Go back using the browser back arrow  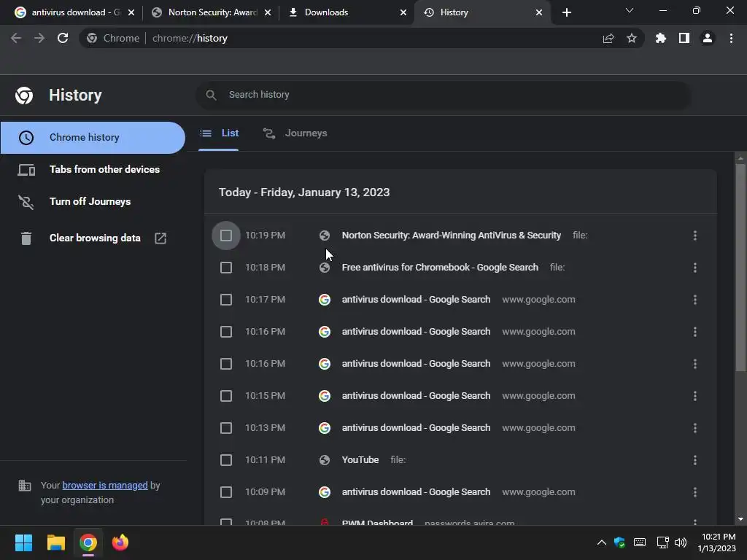[16, 38]
